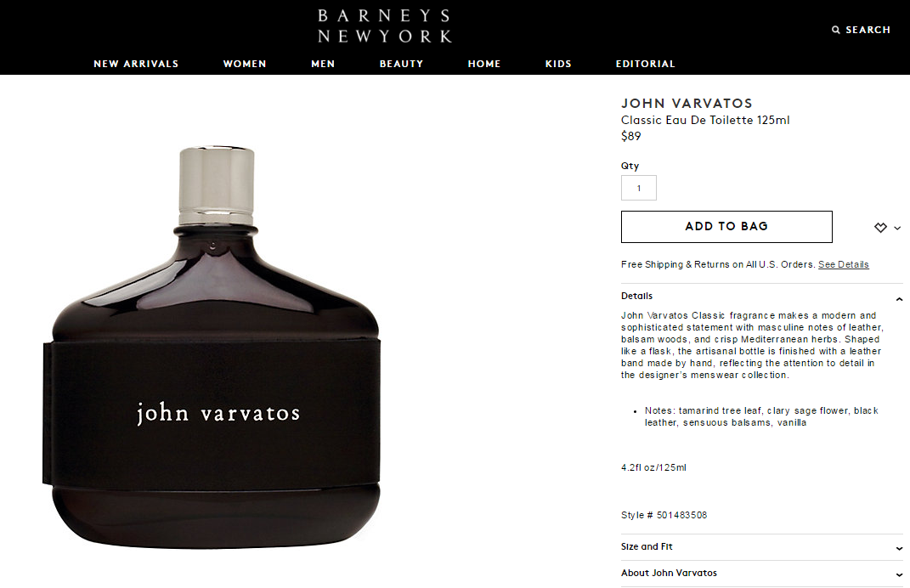Click the Barneys New York logo

[385, 26]
